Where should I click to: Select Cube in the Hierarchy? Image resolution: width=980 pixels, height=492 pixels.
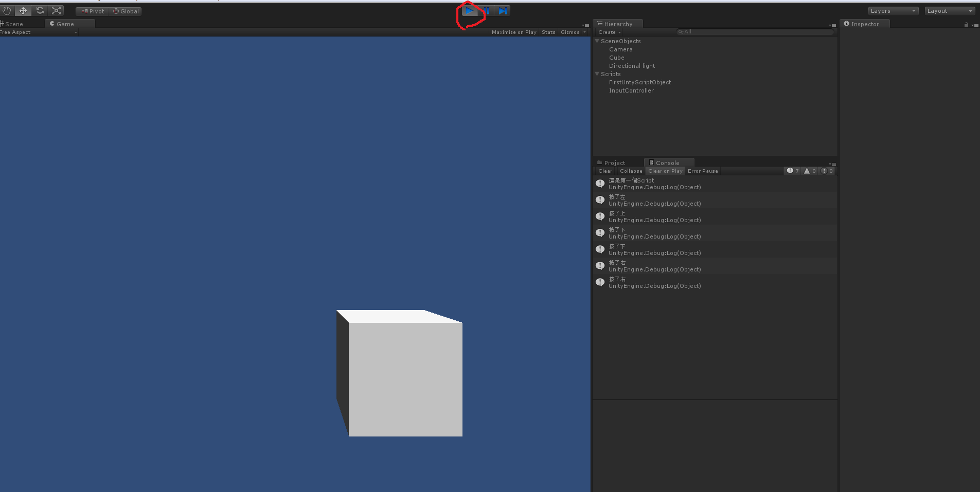617,57
